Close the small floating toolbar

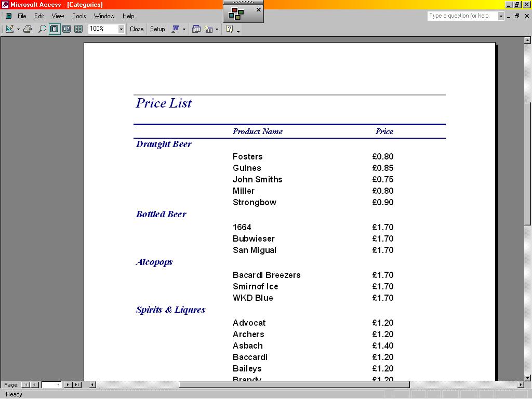tap(259, 9)
